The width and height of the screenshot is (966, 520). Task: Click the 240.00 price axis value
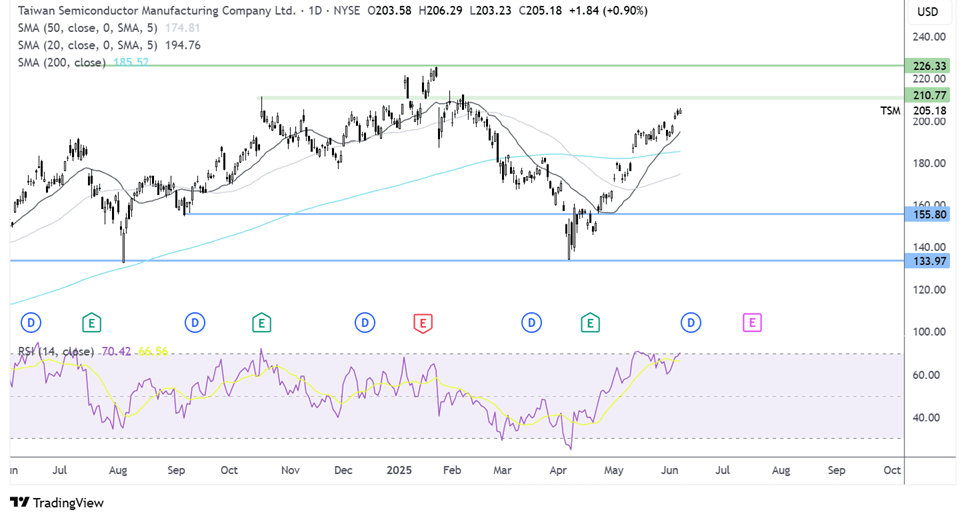(929, 37)
